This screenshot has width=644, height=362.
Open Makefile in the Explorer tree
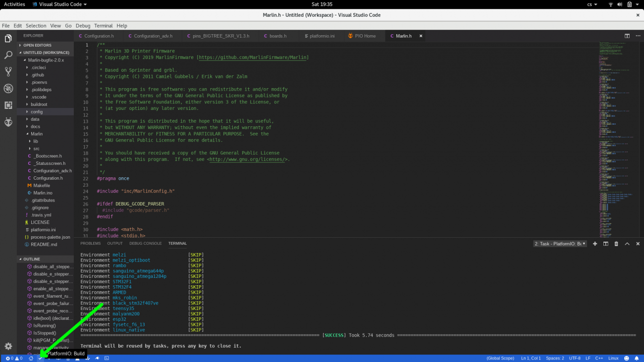coord(45,186)
